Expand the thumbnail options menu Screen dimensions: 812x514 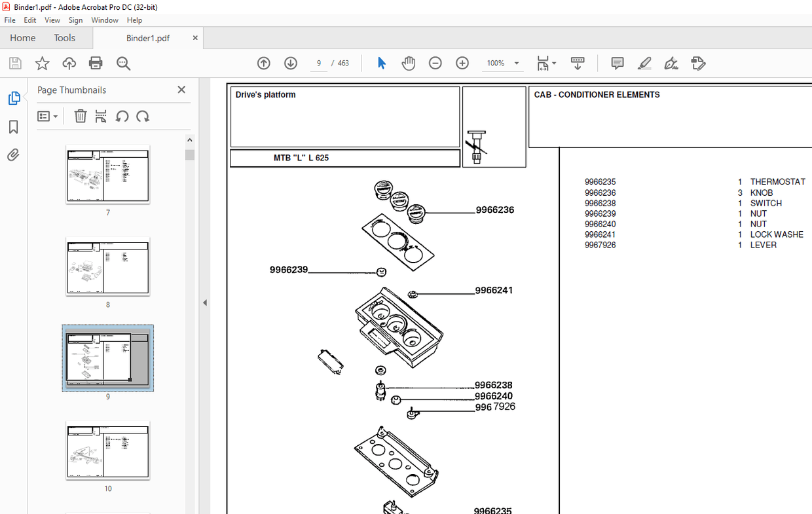pyautogui.click(x=46, y=116)
